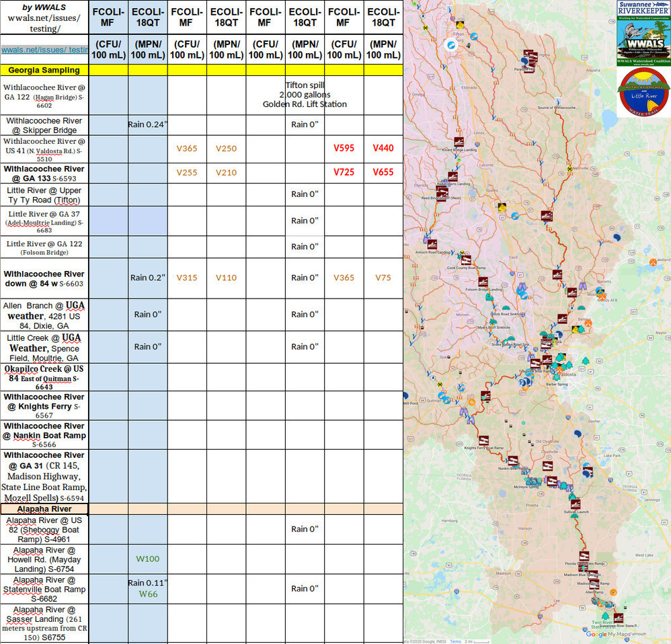The height and width of the screenshot is (644, 671).
Task: Click the green W66 value
Action: pos(148,594)
